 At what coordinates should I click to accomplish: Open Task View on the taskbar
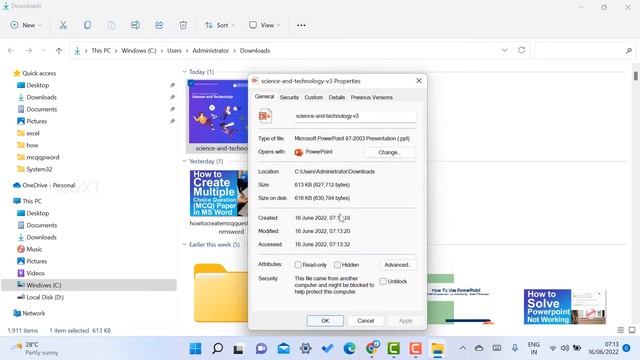pos(239,349)
